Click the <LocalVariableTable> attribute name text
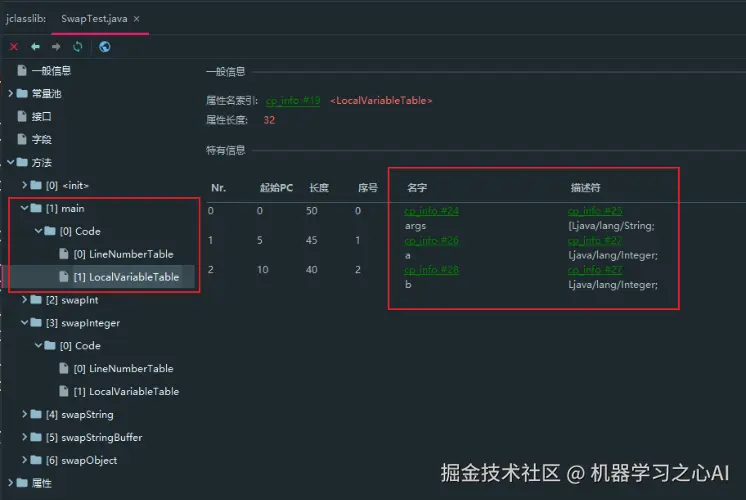 coord(381,101)
